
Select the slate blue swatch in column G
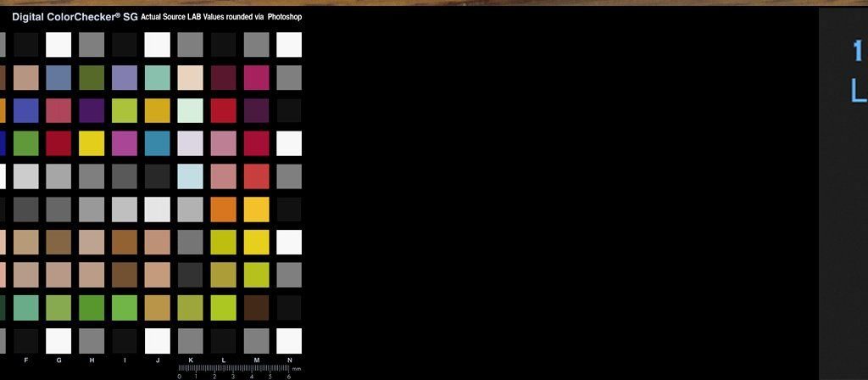coord(58,77)
